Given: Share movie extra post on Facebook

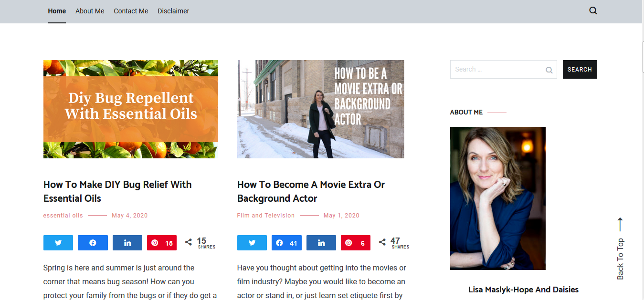Looking at the screenshot, I should [x=286, y=243].
